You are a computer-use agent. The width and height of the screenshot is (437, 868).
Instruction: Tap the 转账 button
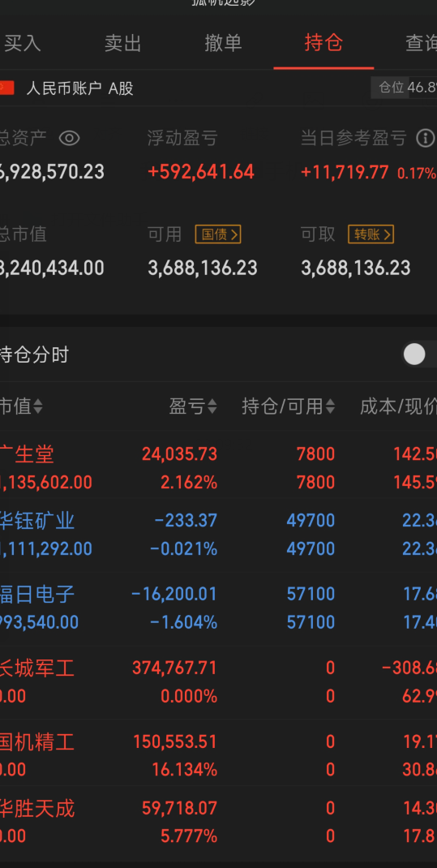click(371, 234)
